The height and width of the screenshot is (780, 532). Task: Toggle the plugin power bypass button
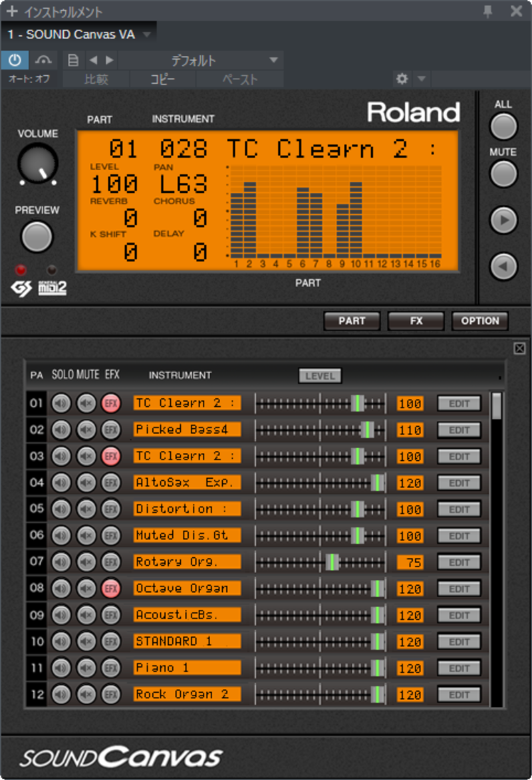click(x=15, y=61)
